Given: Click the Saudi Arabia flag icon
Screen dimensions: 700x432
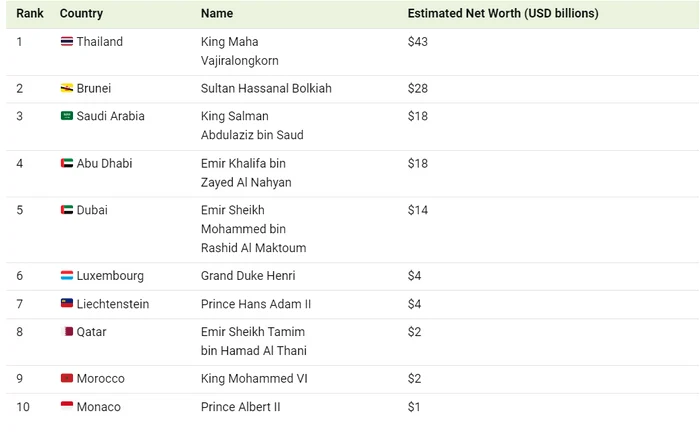Looking at the screenshot, I should pyautogui.click(x=67, y=116).
